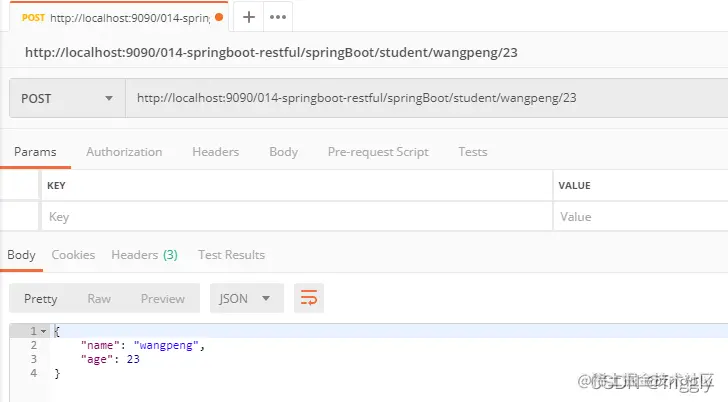Viewport: 728px width, 402px height.
Task: Click the "age" key in JSON response
Action: click(97, 359)
